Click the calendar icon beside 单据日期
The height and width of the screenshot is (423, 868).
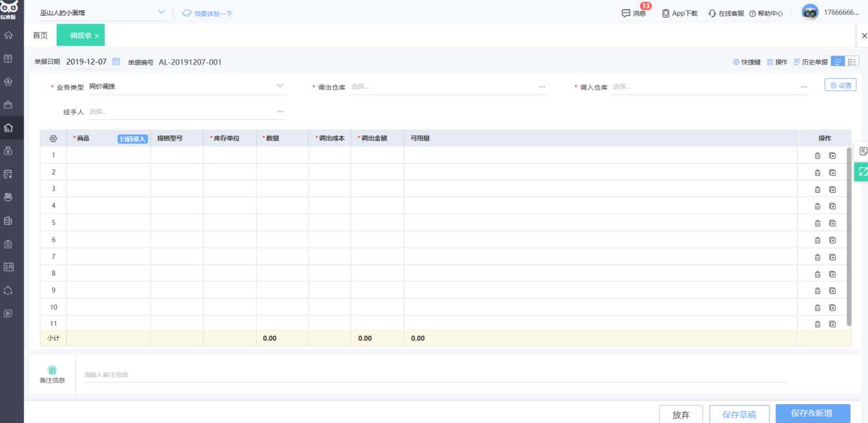[x=117, y=62]
